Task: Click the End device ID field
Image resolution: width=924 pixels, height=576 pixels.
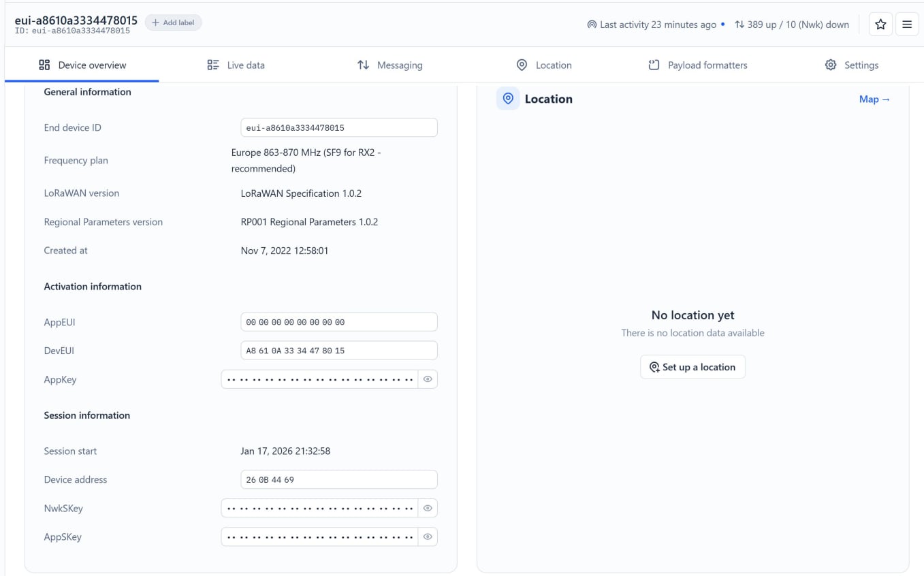Action: click(x=338, y=127)
